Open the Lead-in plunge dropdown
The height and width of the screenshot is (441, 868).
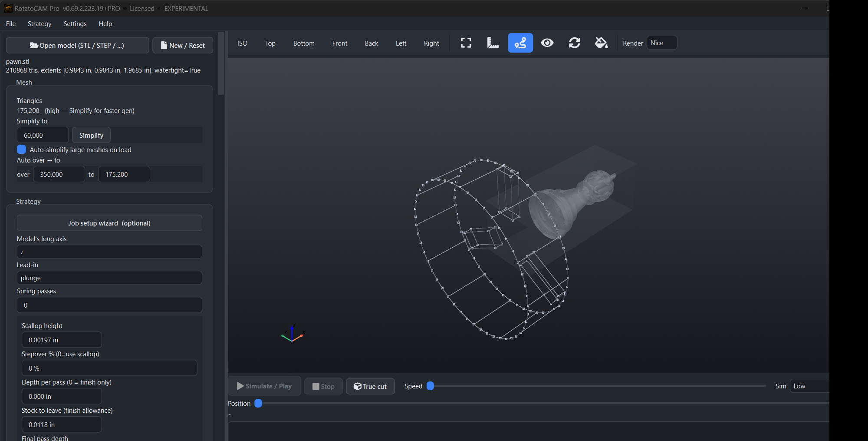(x=109, y=278)
